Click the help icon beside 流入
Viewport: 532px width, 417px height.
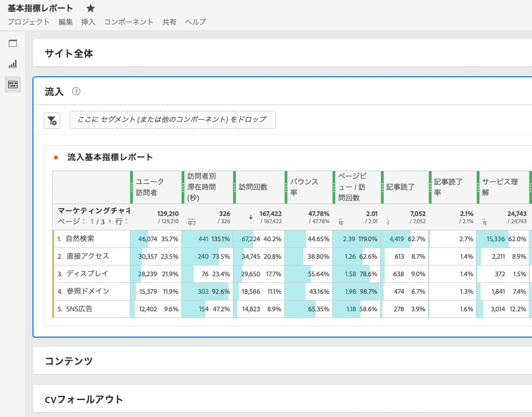click(76, 92)
